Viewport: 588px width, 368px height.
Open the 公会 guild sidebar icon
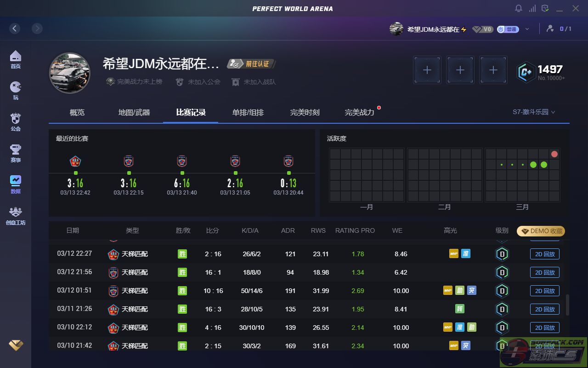click(16, 121)
